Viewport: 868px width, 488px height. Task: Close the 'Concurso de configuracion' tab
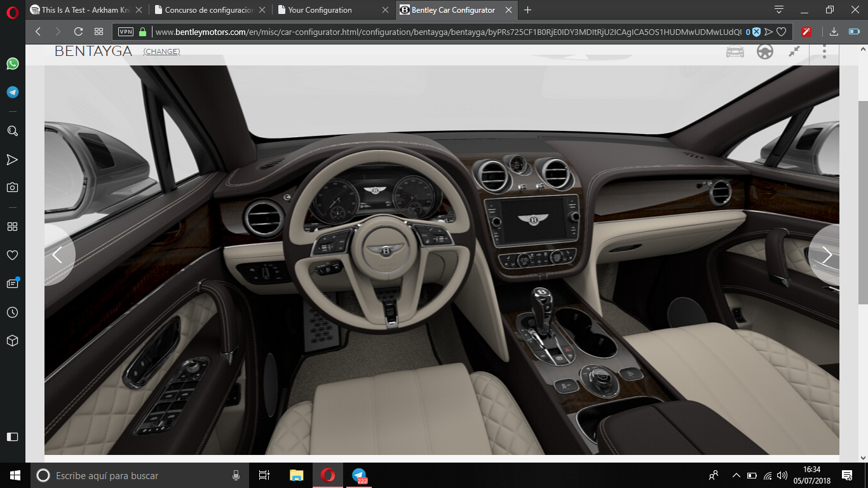coord(262,10)
